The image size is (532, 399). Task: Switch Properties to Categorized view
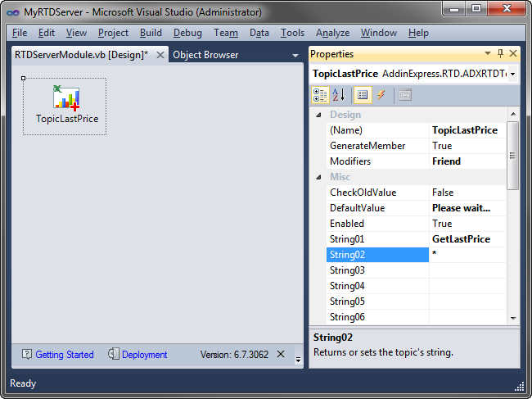(x=320, y=95)
